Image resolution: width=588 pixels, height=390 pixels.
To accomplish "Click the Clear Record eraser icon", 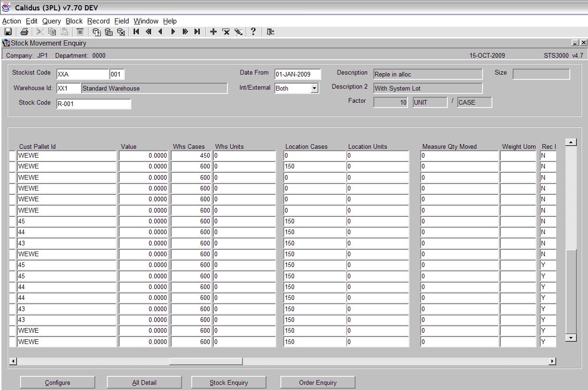I will coord(238,32).
